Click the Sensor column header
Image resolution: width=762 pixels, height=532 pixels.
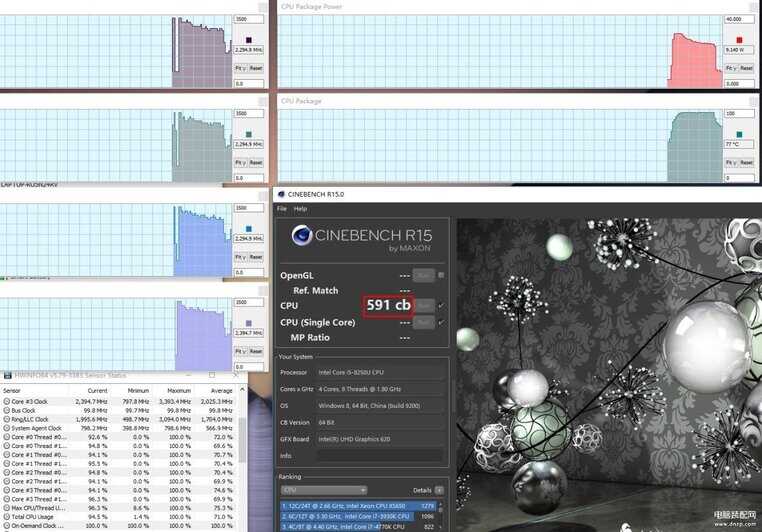coord(12,391)
